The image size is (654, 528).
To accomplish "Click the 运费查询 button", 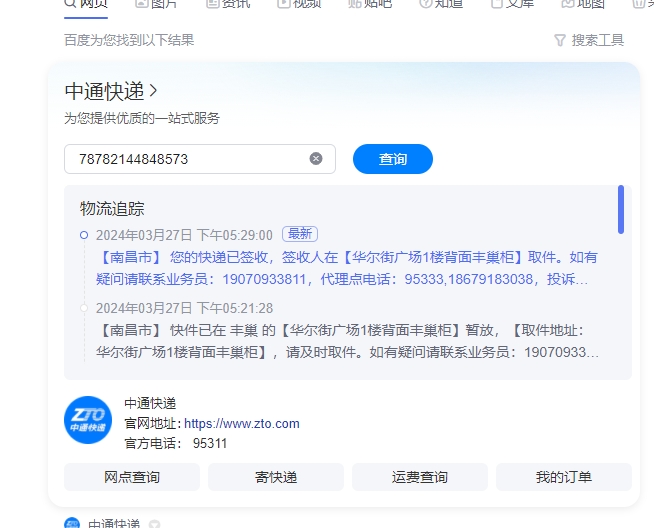I will pyautogui.click(x=420, y=477).
